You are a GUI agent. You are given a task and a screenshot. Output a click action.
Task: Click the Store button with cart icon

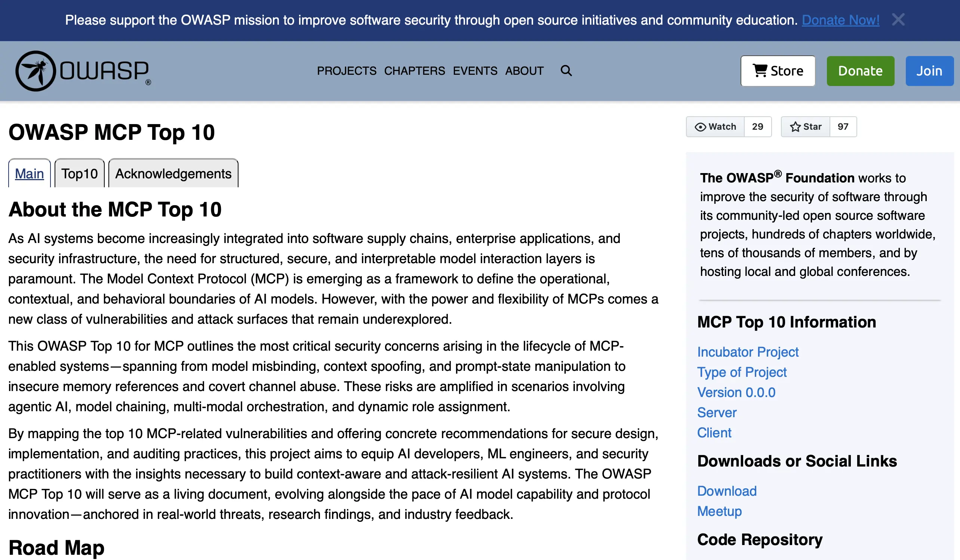778,71
